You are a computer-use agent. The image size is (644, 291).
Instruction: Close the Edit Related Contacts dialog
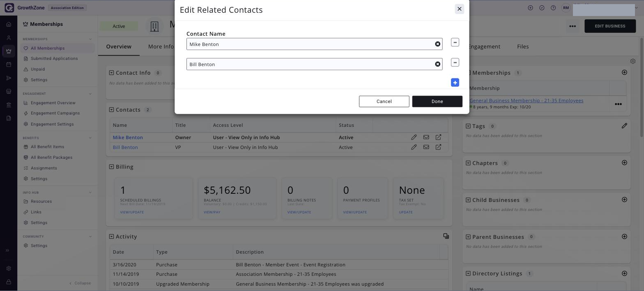point(459,9)
